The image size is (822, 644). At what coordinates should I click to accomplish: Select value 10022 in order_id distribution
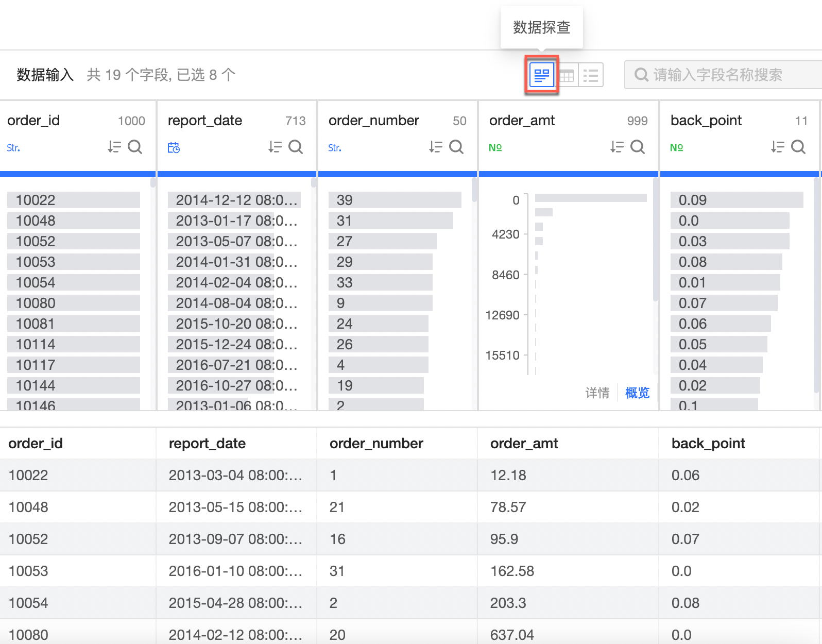coord(74,200)
